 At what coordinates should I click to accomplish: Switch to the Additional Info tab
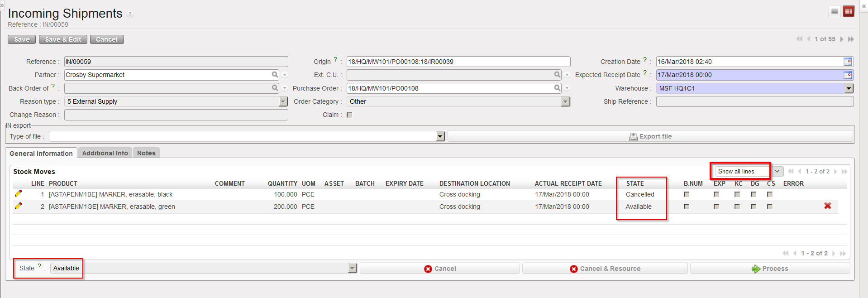[x=105, y=153]
